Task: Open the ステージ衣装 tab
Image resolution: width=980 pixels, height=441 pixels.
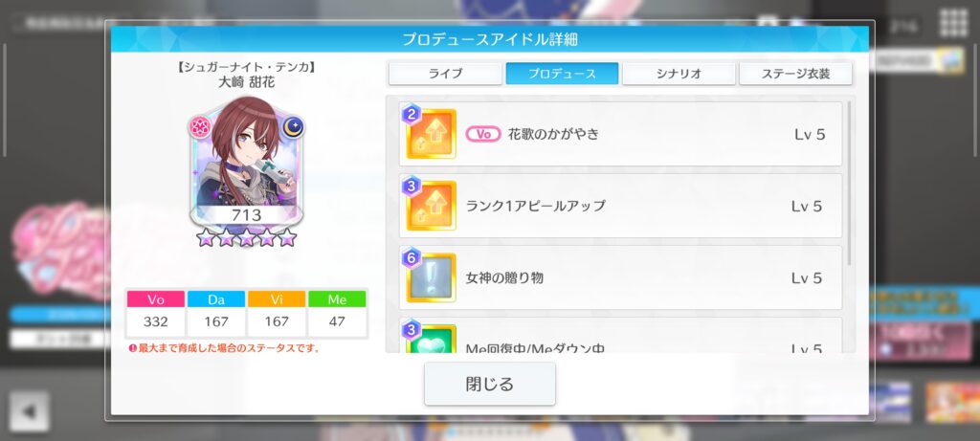Action: coord(795,73)
